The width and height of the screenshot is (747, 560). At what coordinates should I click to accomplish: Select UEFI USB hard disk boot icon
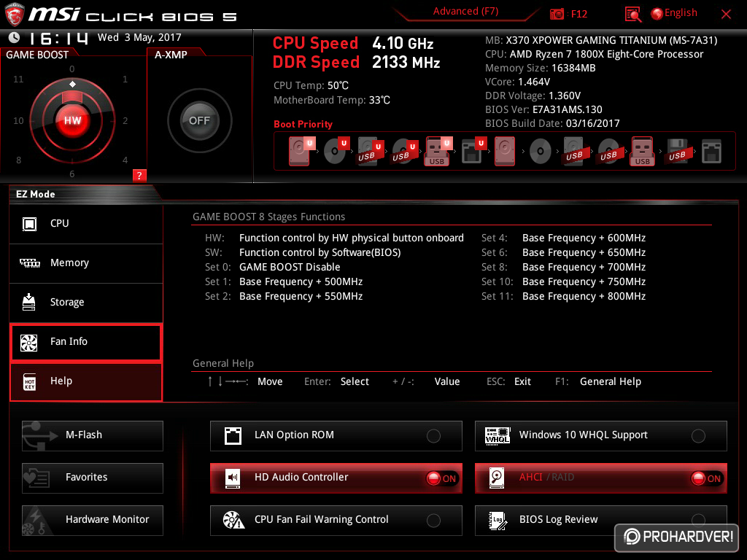(x=370, y=151)
